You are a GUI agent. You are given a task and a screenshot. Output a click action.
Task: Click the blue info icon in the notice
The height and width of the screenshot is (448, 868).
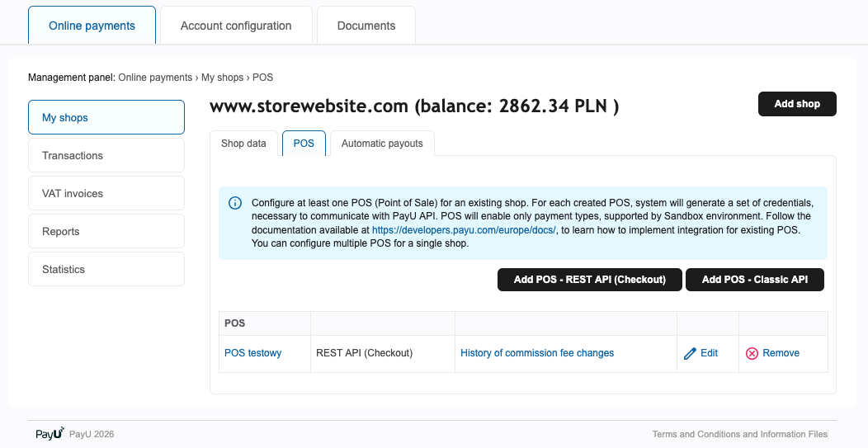click(x=235, y=203)
